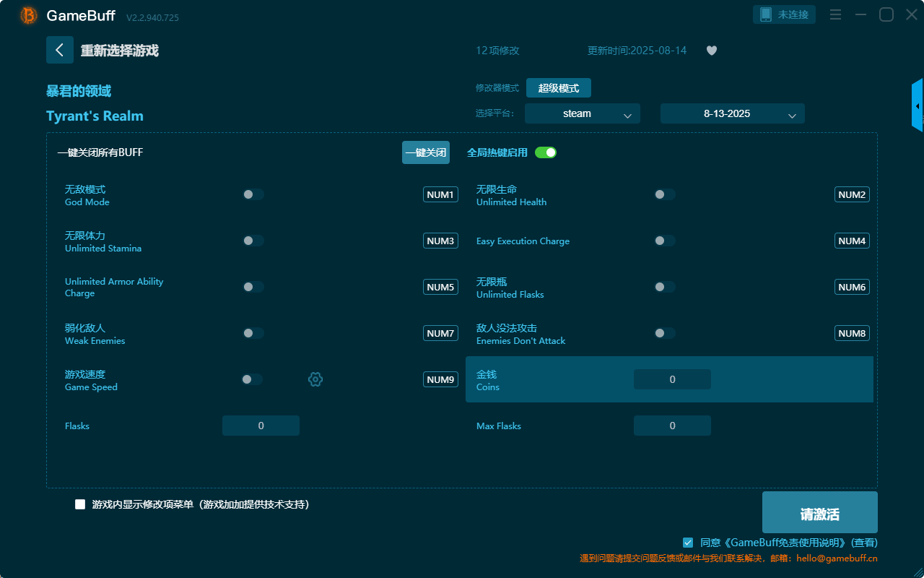Toggle Enemies Don't Attack switch
Screen dimensions: 924x578
point(665,333)
